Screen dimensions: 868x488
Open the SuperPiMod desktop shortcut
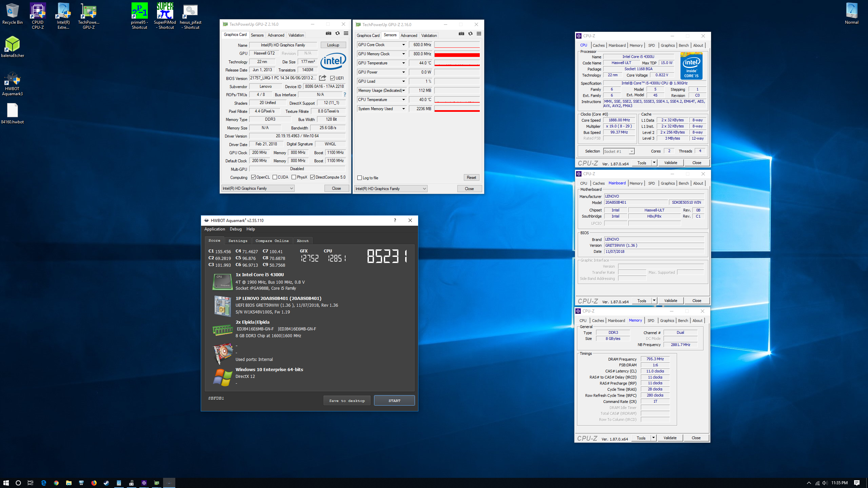(165, 16)
